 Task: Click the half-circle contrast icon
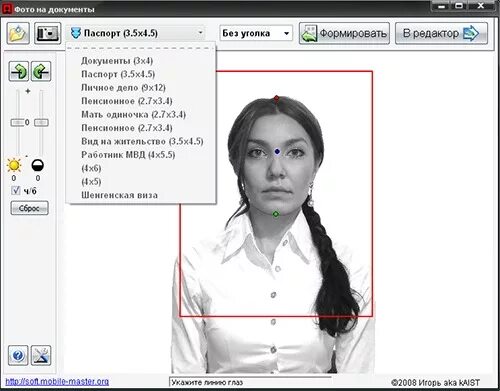(37, 165)
